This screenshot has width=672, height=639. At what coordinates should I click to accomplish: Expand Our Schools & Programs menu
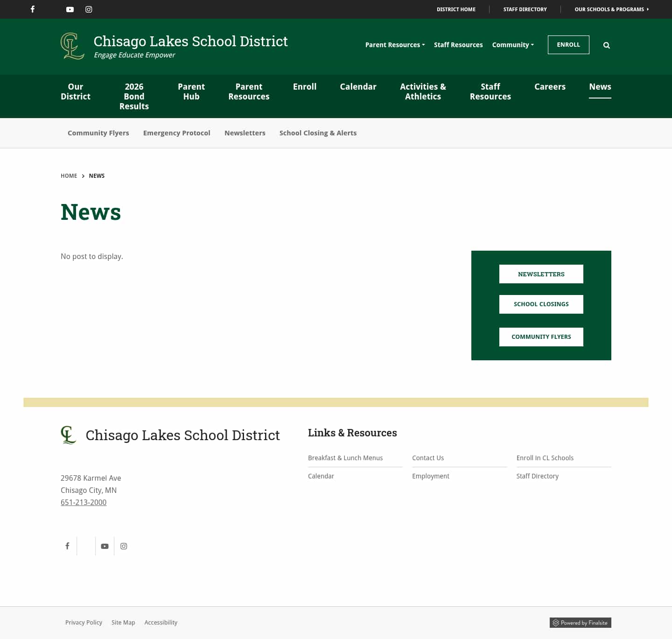(612, 9)
